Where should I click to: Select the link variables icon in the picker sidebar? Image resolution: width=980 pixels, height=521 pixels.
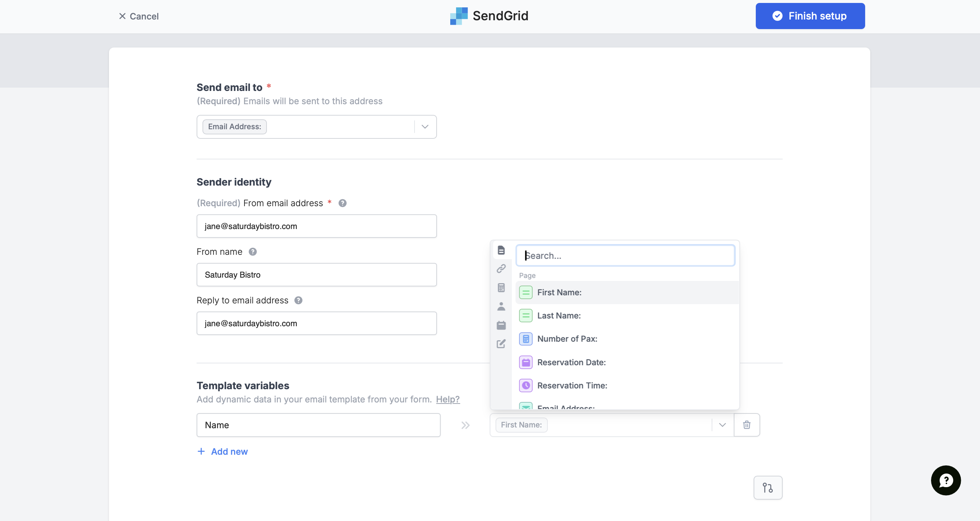(x=501, y=269)
